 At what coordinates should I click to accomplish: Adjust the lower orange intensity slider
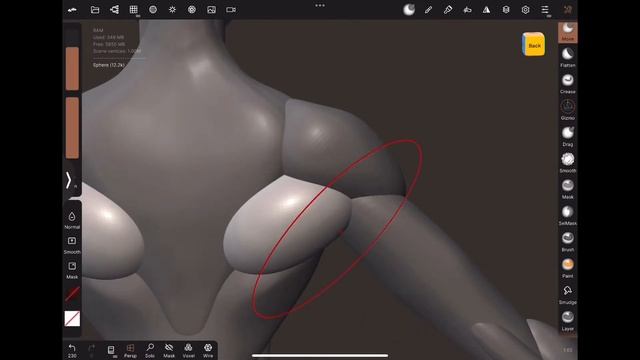(x=72, y=128)
